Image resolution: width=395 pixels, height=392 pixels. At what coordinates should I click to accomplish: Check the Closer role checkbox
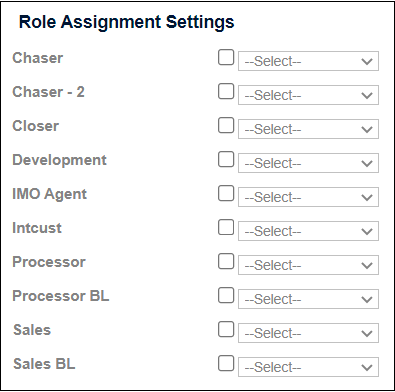[226, 125]
